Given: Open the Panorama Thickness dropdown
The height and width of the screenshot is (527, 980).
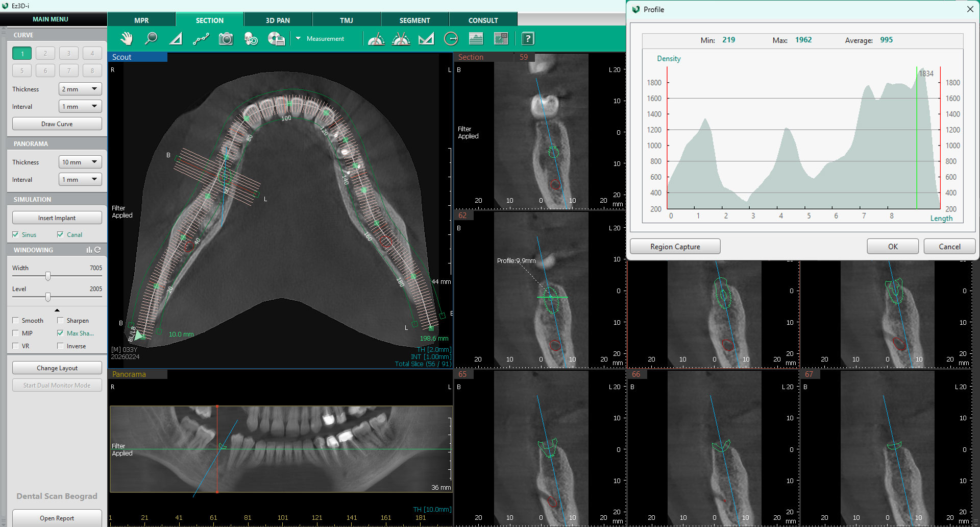Looking at the screenshot, I should 80,162.
